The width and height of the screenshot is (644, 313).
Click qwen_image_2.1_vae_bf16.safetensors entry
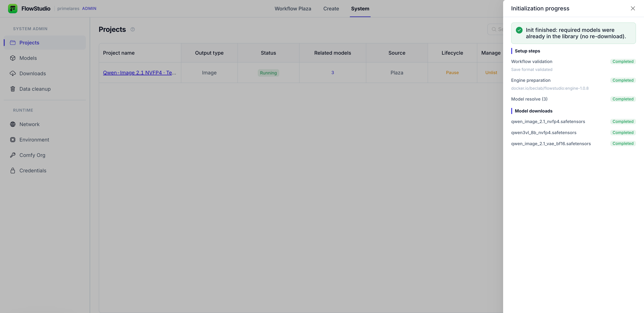click(551, 144)
